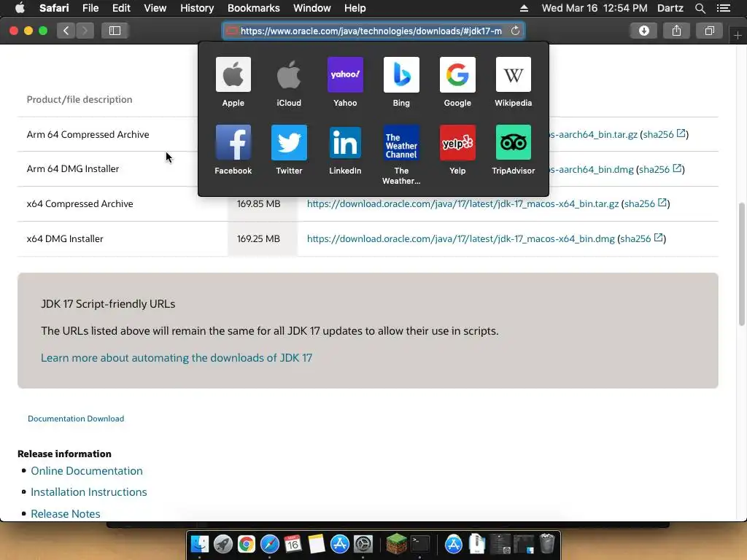This screenshot has height=560, width=747.
Task: Click sha256 link for x64 DMG Installer
Action: pos(635,238)
